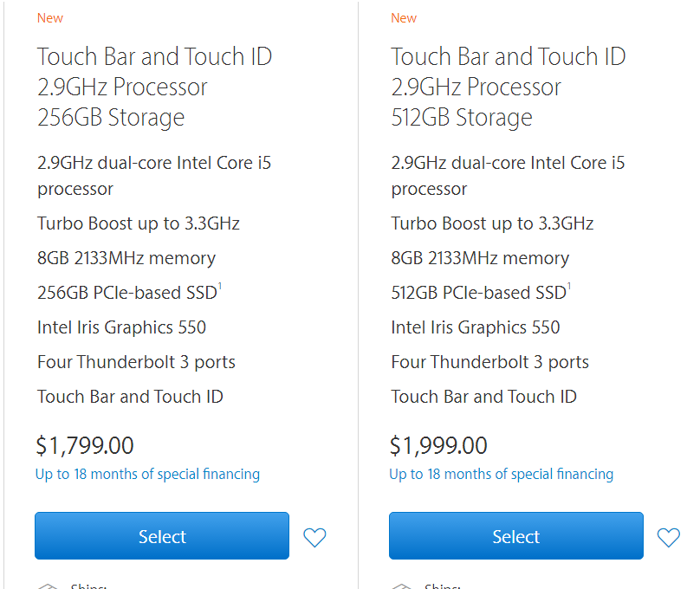Viewport: 700px width, 589px height.
Task: Click the 512GB Storage product heading
Action: coord(462,117)
